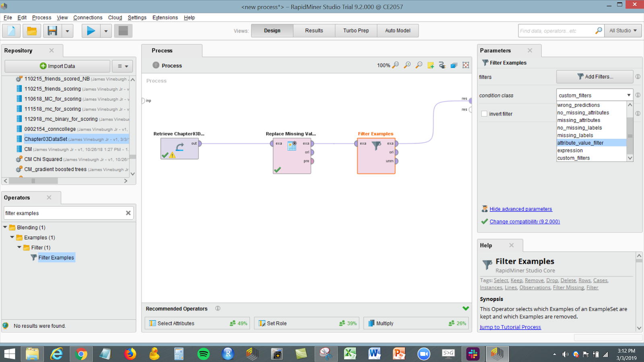Open the All Studio search scope dropdown

click(x=623, y=31)
